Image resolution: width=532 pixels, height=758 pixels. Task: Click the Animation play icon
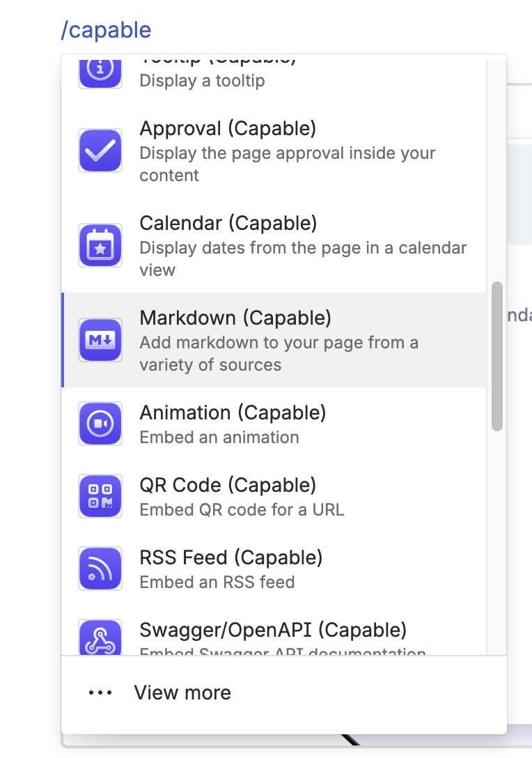pyautogui.click(x=100, y=424)
